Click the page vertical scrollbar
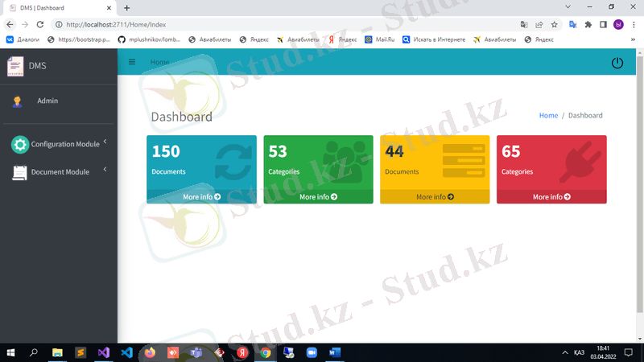This screenshot has width=644, height=362. click(x=640, y=185)
